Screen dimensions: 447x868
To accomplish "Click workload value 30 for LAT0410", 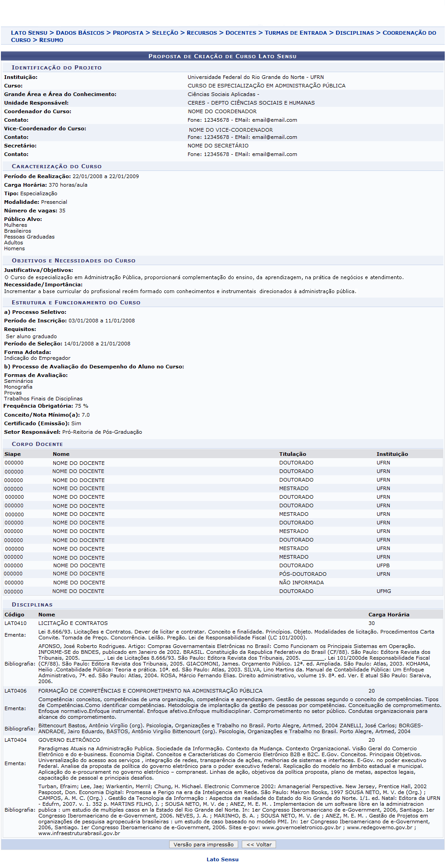I will point(372,623).
